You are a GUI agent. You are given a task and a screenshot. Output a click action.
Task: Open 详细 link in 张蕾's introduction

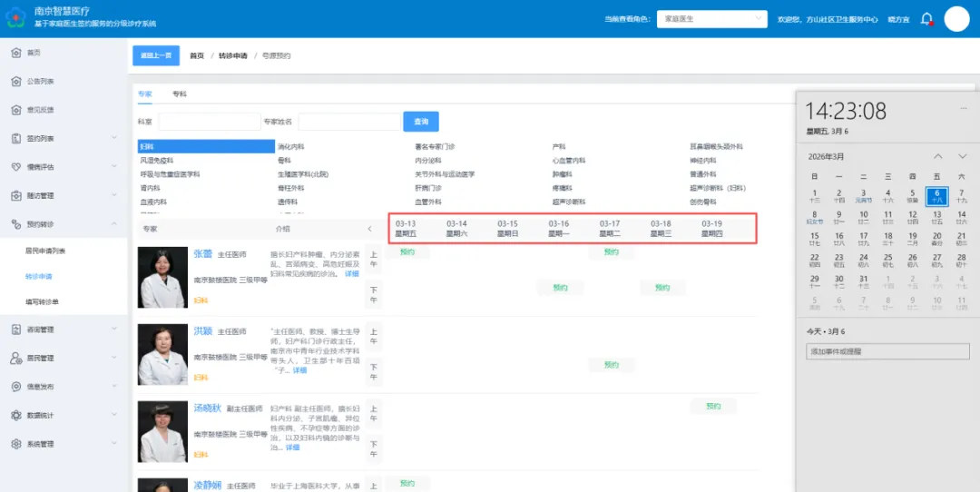coord(352,274)
